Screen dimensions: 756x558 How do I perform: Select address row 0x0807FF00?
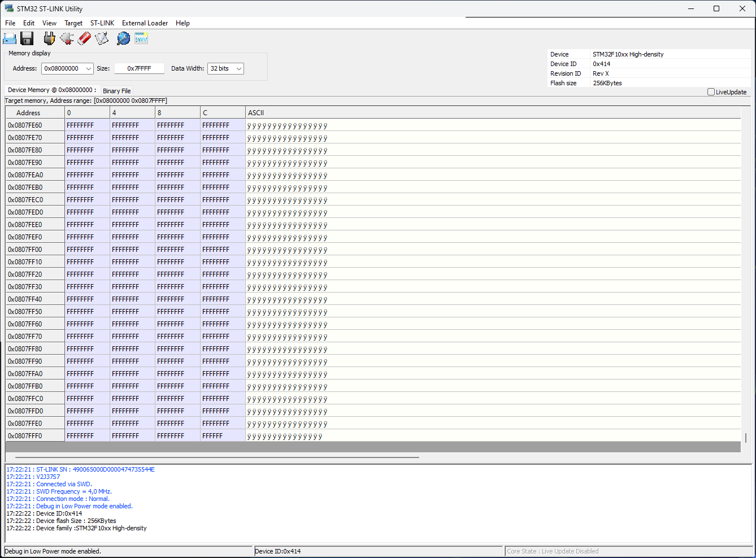tap(35, 250)
